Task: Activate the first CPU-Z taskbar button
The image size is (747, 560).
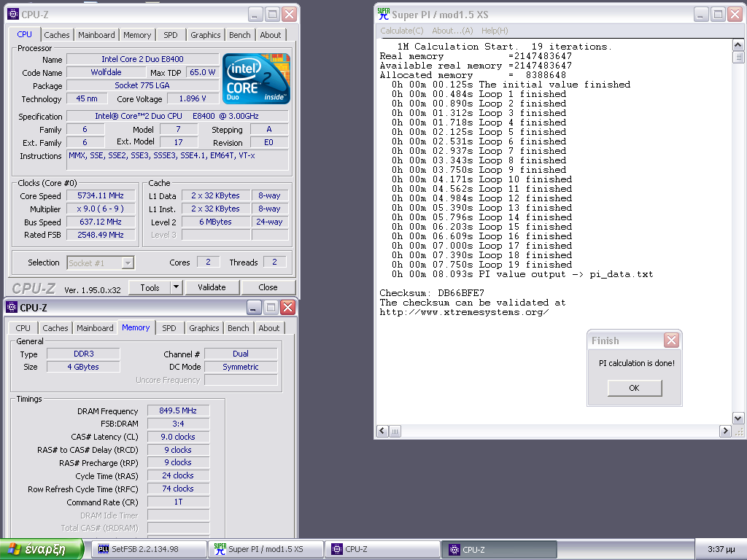Action: [383, 549]
